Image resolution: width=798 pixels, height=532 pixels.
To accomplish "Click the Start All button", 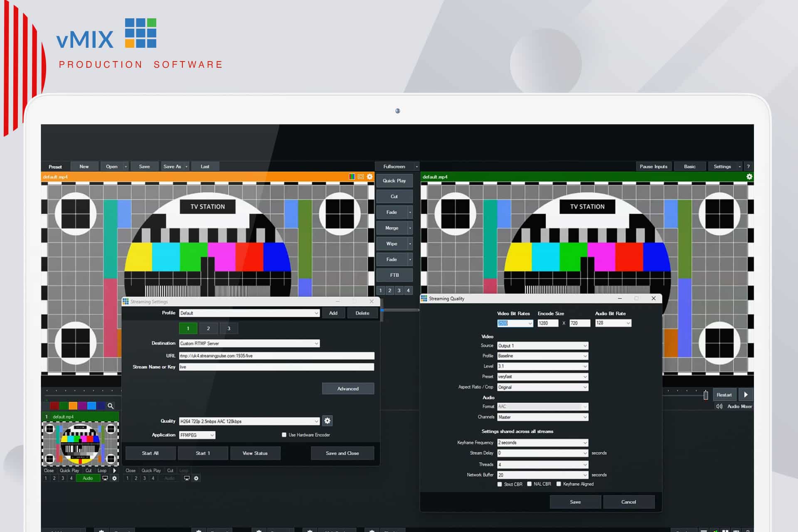I will [150, 453].
